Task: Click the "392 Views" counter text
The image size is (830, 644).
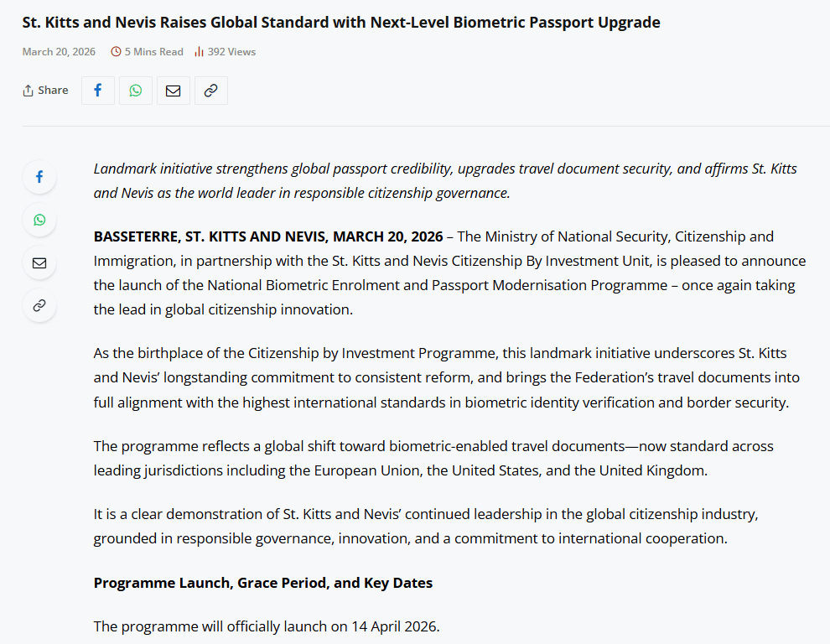Action: point(231,52)
